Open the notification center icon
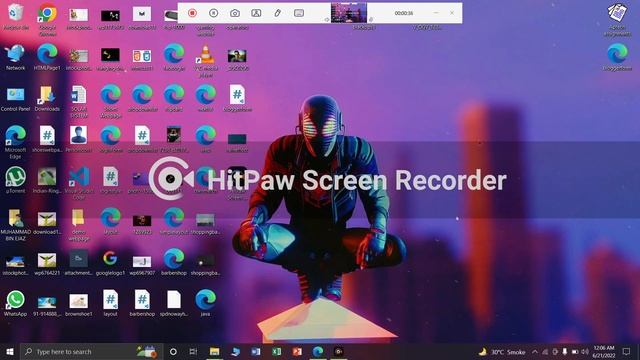 point(627,351)
